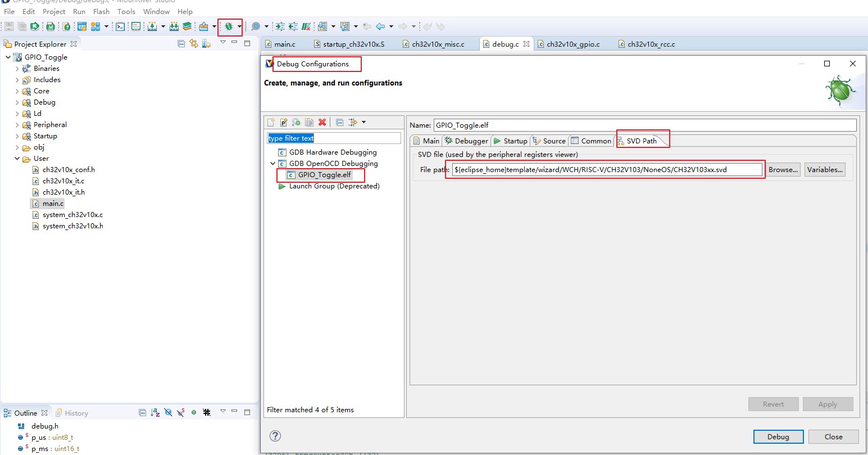The width and height of the screenshot is (868, 455).
Task: Open the Tools menu
Action: (x=126, y=11)
